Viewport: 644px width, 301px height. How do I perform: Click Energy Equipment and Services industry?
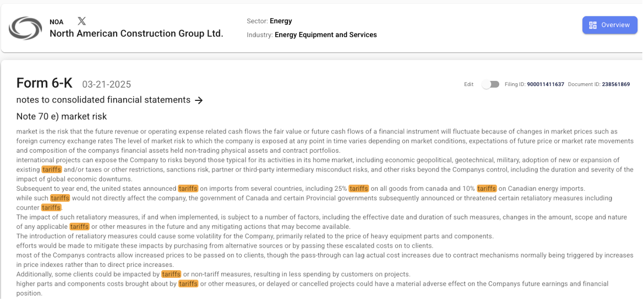click(325, 35)
